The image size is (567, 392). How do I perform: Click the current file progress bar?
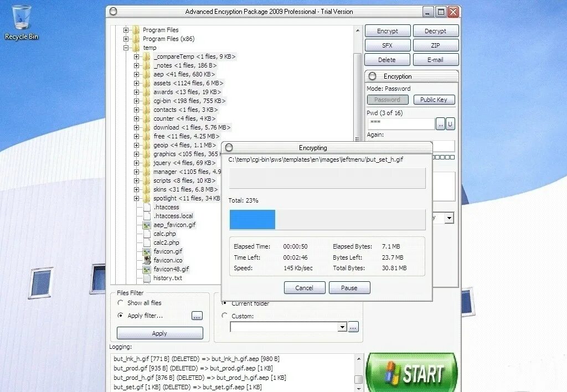pyautogui.click(x=328, y=178)
